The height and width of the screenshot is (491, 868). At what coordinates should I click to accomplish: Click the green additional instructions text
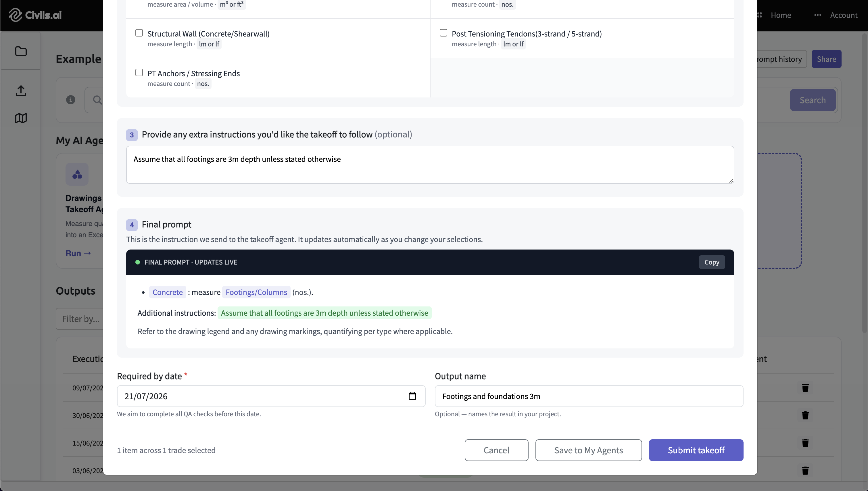click(324, 313)
